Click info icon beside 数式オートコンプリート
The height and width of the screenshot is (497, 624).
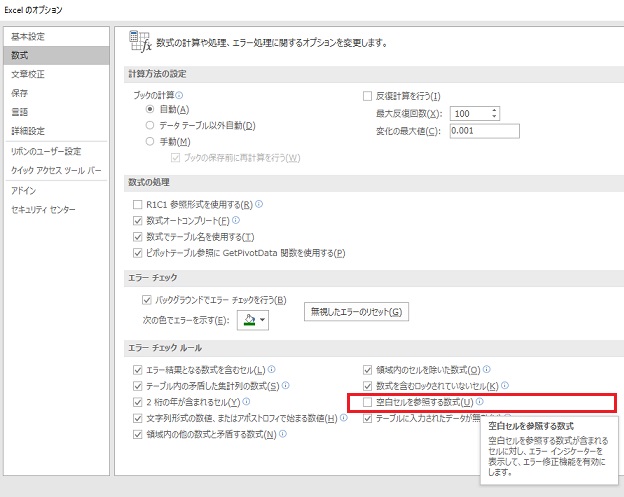236,220
